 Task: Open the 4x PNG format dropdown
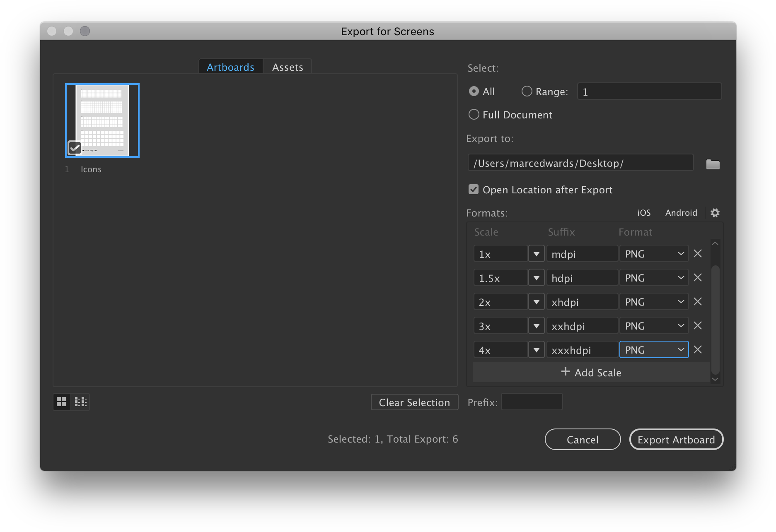tap(653, 349)
